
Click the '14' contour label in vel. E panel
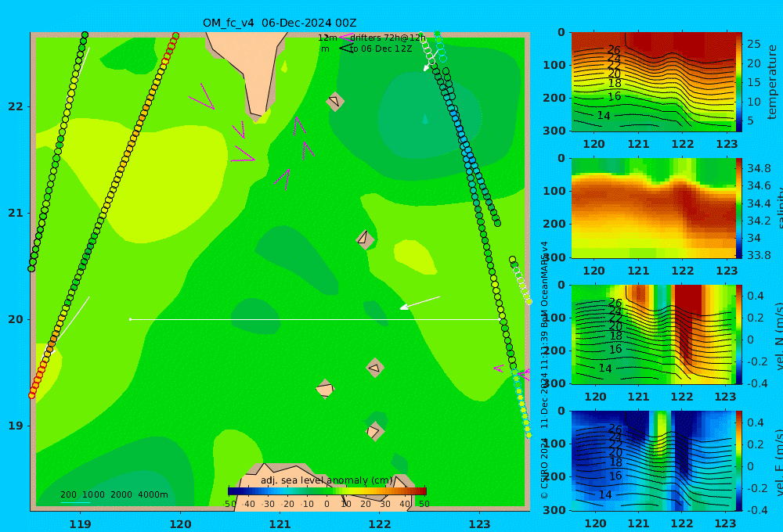click(604, 494)
